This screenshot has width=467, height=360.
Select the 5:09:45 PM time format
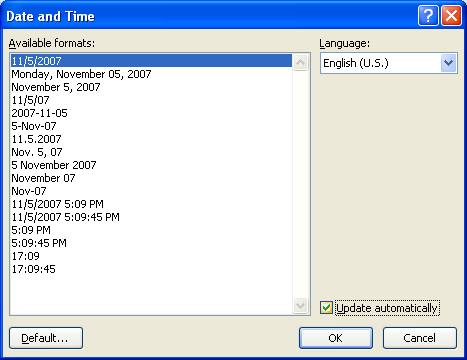pos(151,243)
